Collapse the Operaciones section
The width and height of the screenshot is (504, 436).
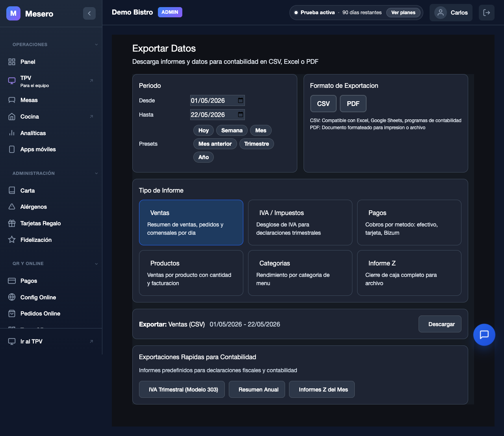point(96,45)
